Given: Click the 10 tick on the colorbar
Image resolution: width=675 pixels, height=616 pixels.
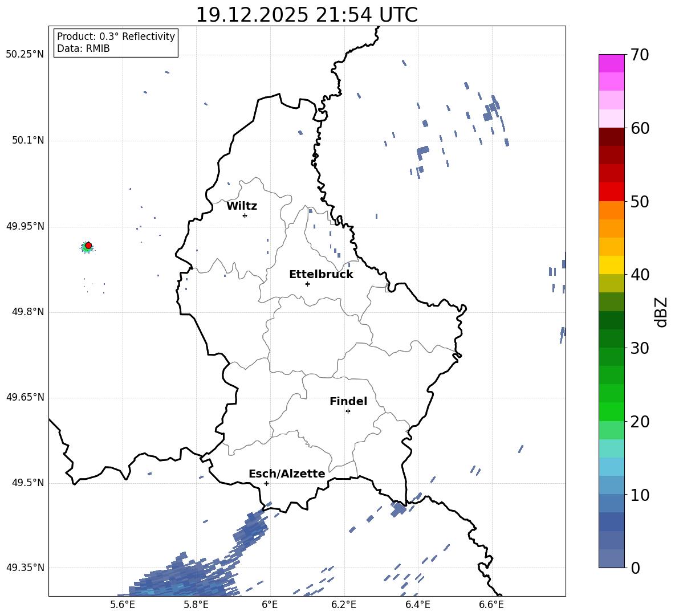Looking at the screenshot, I should pyautogui.click(x=640, y=495).
